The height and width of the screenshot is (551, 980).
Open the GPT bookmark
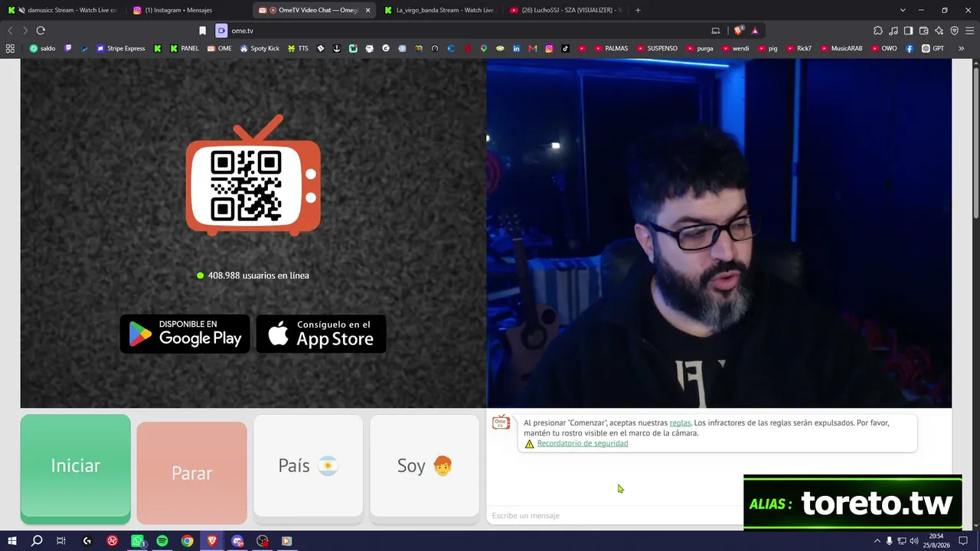[x=933, y=48]
